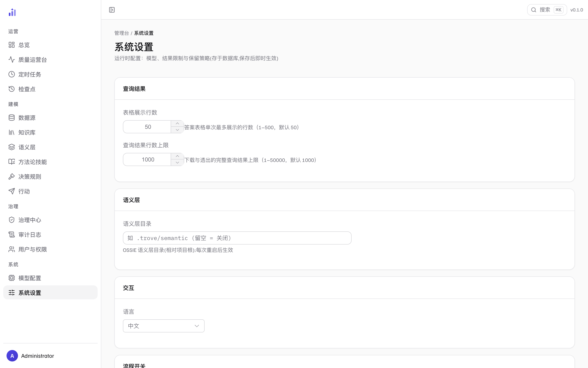Click the chip icon for 模型配置
Screen dimensions: 588x368
(x=11, y=278)
